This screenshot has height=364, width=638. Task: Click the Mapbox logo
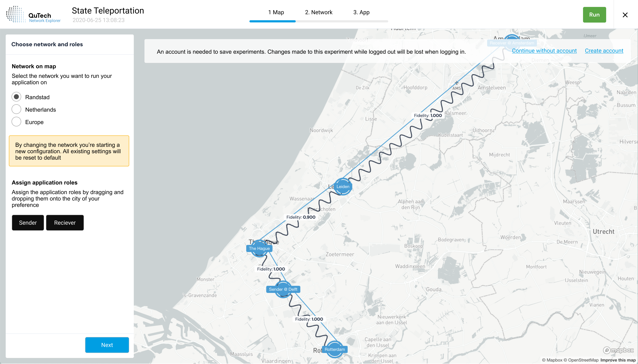(x=618, y=350)
